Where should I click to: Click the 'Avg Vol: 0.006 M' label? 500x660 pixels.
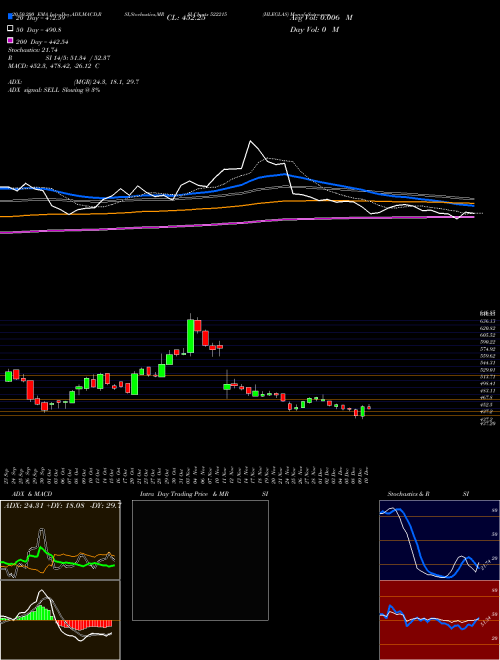[321, 18]
